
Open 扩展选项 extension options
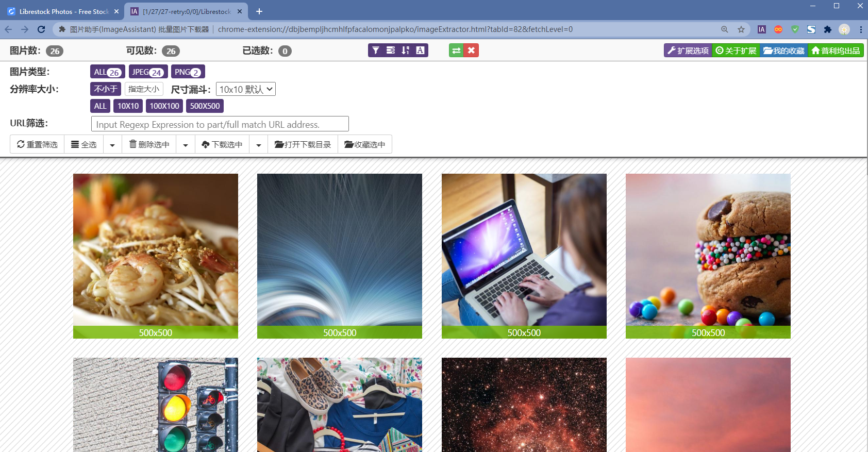click(688, 51)
